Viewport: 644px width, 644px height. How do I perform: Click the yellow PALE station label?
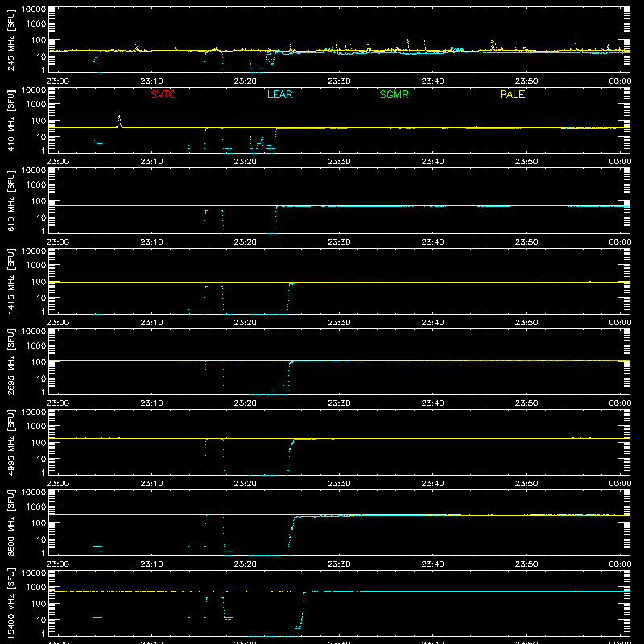[512, 94]
